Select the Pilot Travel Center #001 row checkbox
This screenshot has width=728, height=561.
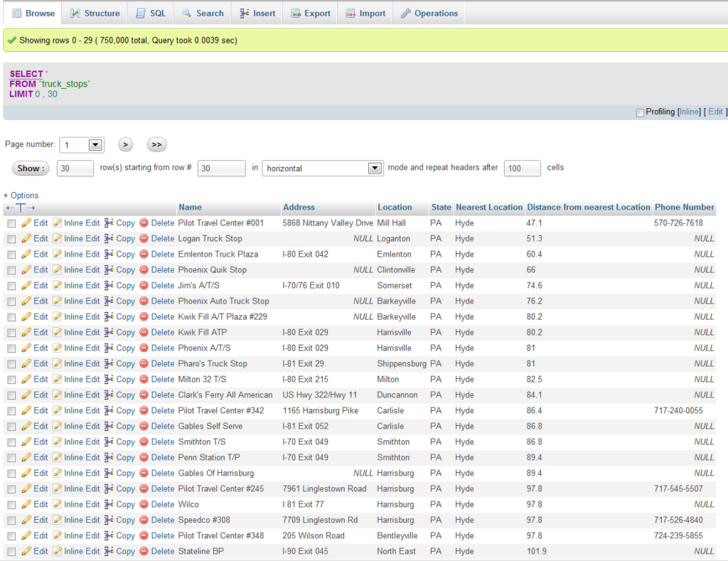[11, 223]
